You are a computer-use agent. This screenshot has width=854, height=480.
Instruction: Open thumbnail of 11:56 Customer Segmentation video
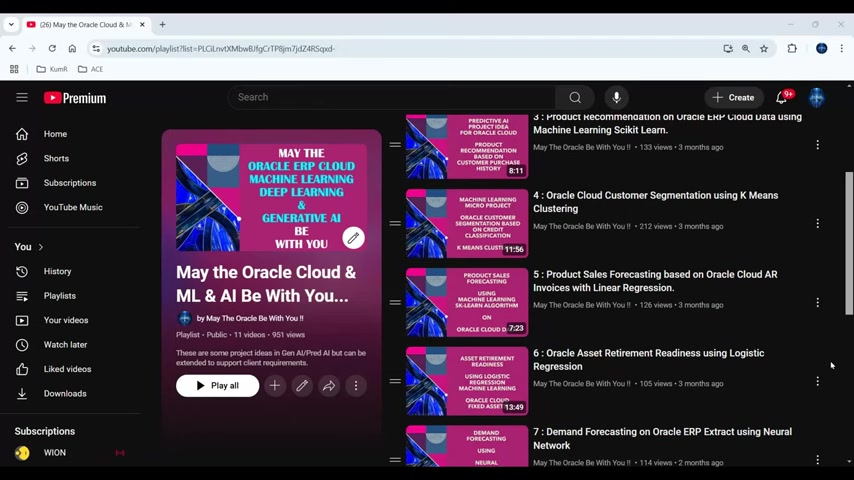467,223
